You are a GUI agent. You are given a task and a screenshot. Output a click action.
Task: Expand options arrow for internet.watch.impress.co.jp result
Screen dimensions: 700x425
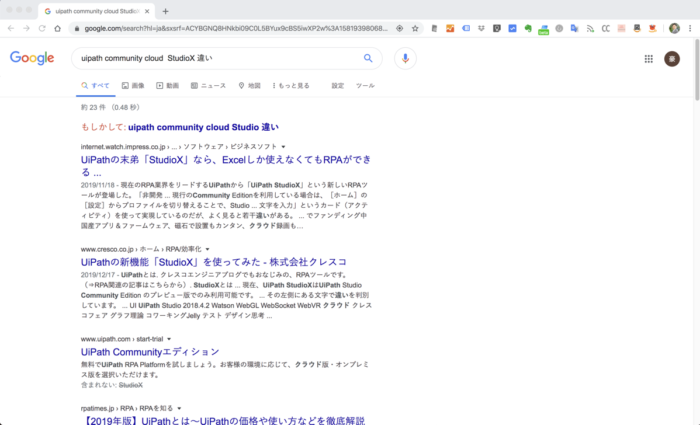283,147
